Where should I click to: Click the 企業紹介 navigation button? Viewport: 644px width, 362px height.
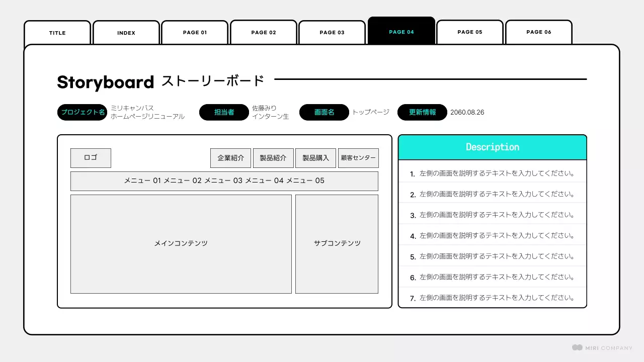(230, 158)
